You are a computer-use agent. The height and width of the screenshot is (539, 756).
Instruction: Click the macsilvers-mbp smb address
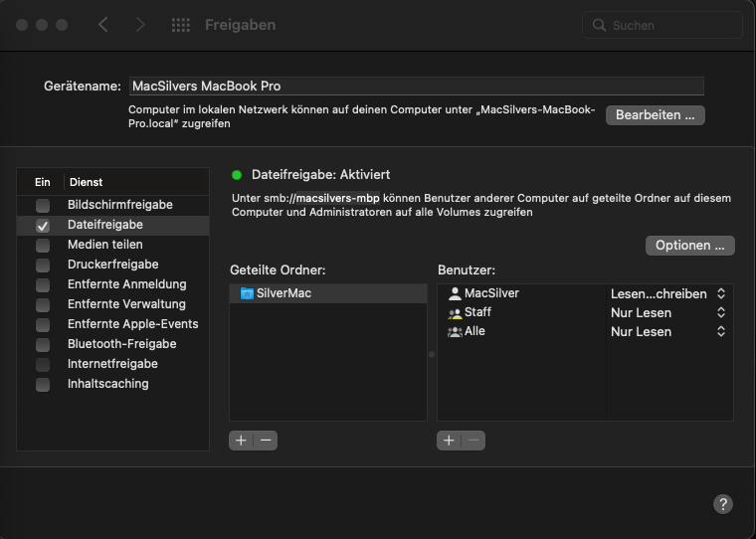pos(337,198)
